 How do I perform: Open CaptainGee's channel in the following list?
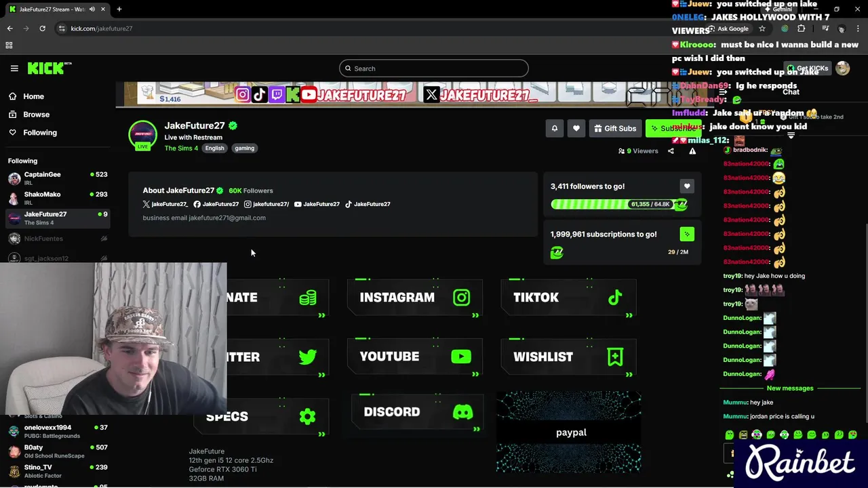pyautogui.click(x=58, y=178)
